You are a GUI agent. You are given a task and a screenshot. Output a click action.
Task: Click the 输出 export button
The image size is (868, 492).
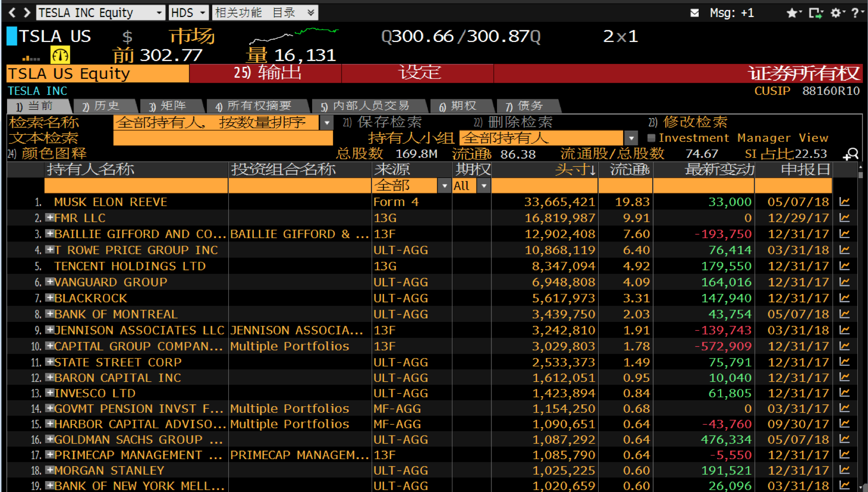[266, 73]
